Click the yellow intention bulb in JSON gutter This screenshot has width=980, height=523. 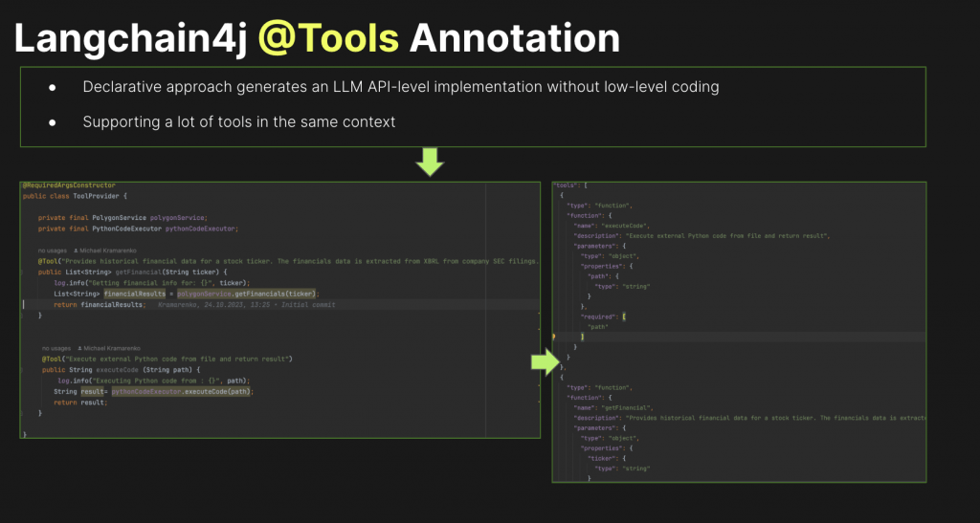coord(554,337)
